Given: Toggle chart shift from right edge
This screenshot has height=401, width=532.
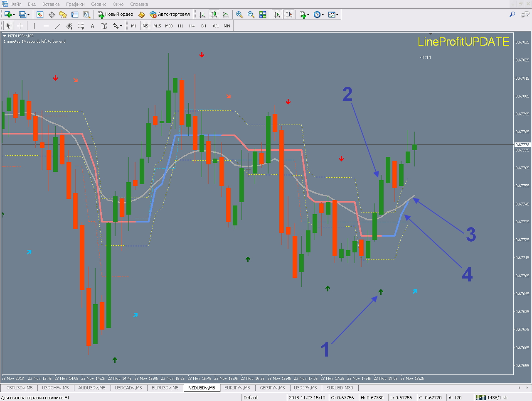Looking at the screenshot, I should click(289, 15).
